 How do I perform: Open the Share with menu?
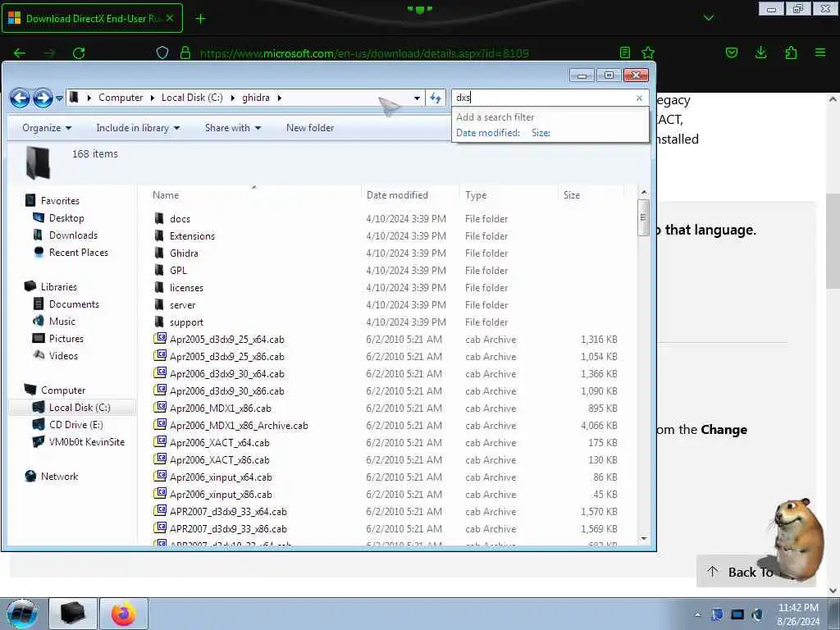coord(232,128)
